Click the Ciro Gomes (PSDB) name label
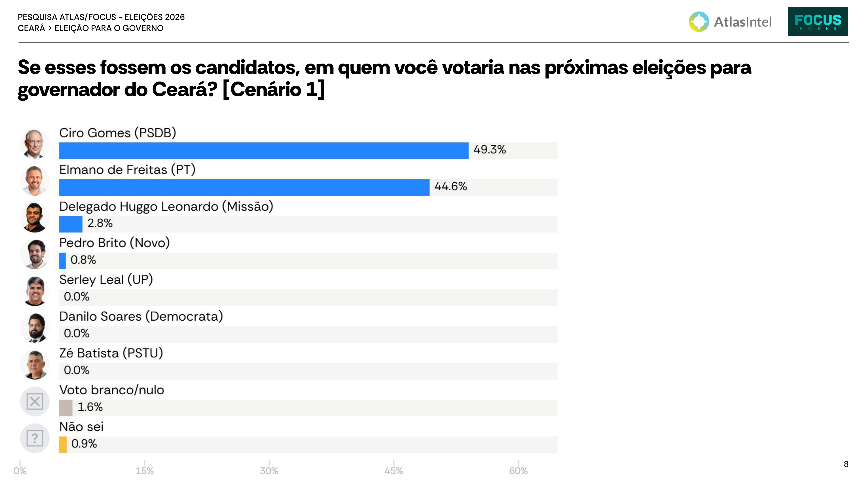This screenshot has width=868, height=488. (118, 133)
